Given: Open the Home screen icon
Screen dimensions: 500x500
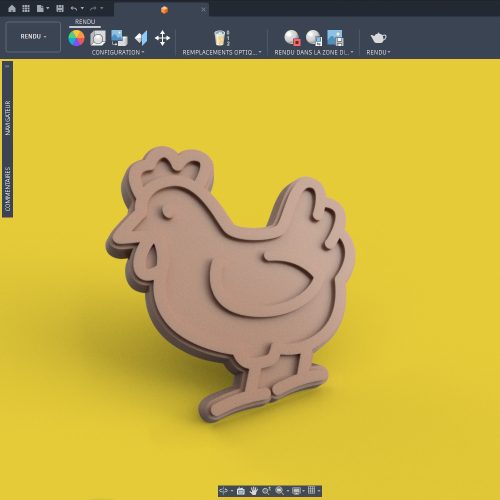Looking at the screenshot, I should coord(12,9).
